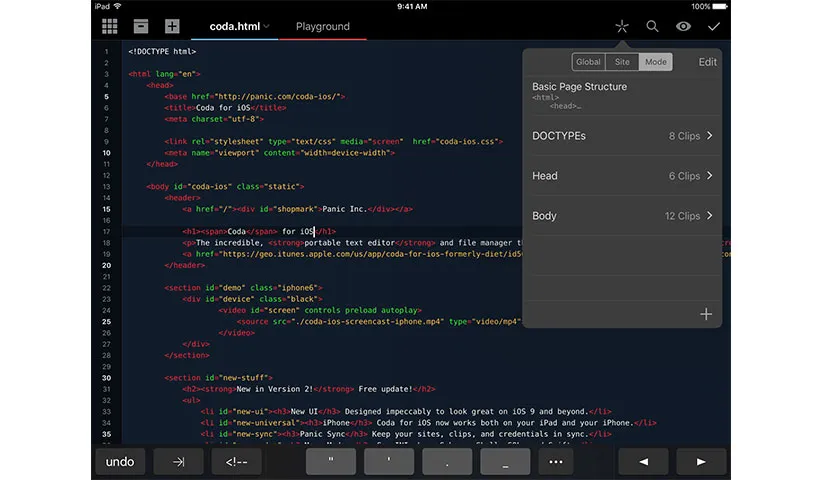The image size is (822, 480).
Task: Open the document grid view icon
Action: tap(110, 27)
